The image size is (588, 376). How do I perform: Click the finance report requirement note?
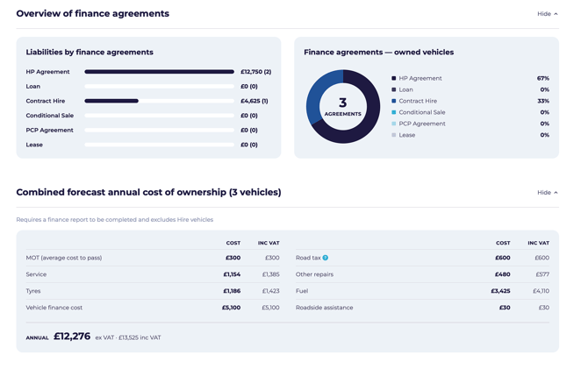115,219
